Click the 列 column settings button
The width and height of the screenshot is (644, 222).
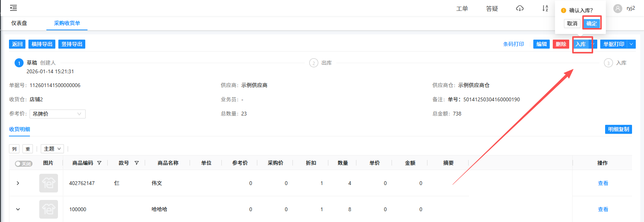point(14,149)
